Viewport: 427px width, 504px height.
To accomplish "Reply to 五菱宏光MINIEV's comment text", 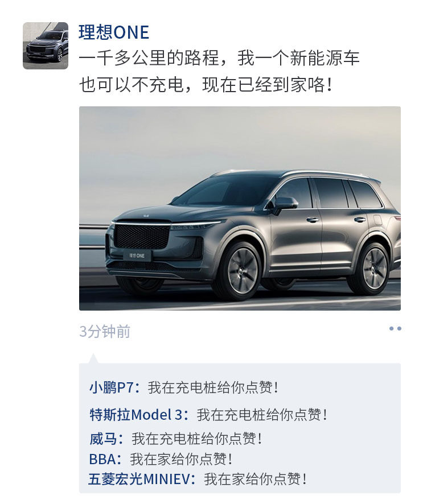I will (x=255, y=479).
